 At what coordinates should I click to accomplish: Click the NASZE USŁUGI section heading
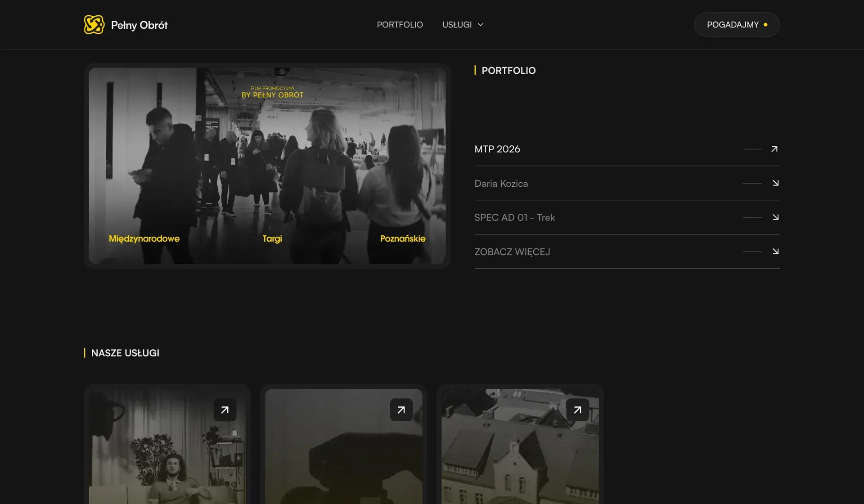(125, 353)
